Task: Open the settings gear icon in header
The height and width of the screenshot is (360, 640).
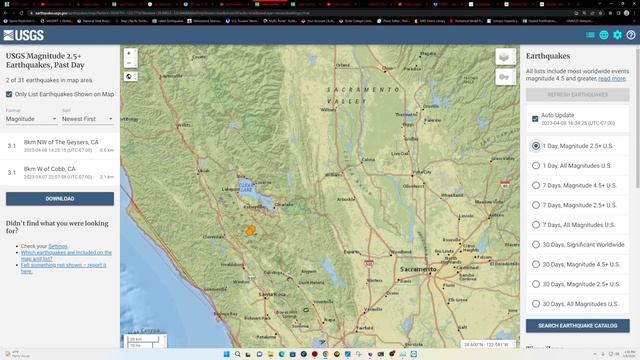Action: pyautogui.click(x=617, y=35)
